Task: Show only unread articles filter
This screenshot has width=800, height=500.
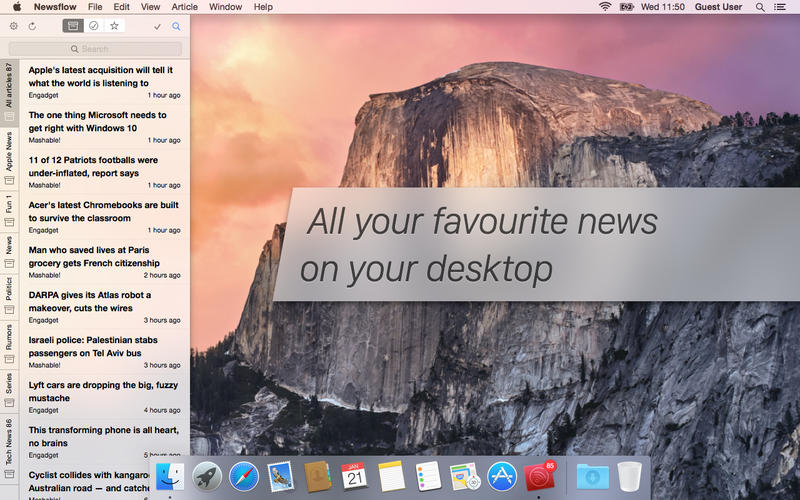Action: coord(93,26)
